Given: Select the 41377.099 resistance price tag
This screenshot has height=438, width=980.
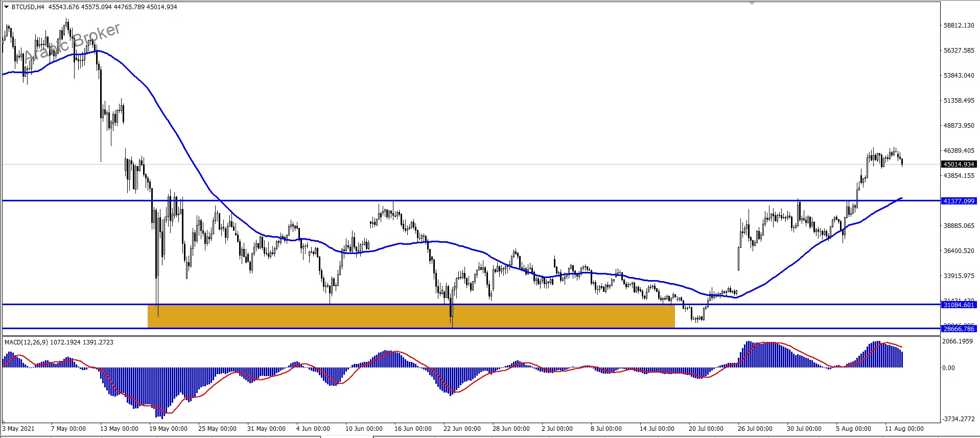Looking at the screenshot, I should (959, 201).
